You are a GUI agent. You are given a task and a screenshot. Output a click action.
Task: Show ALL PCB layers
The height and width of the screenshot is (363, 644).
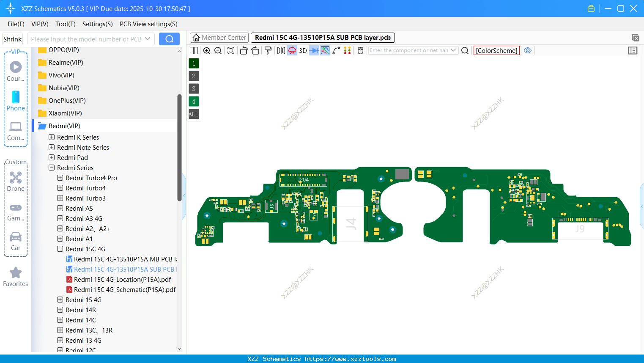click(x=194, y=114)
